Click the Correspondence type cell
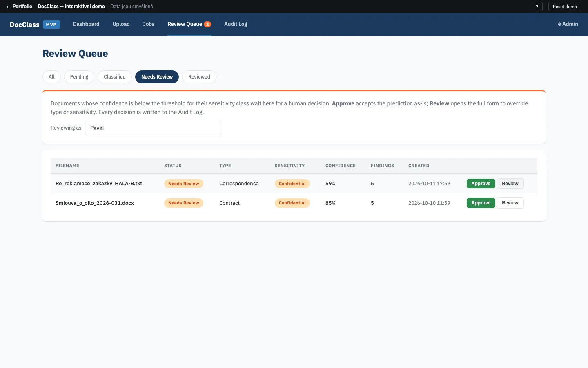This screenshot has height=368, width=588. (239, 184)
